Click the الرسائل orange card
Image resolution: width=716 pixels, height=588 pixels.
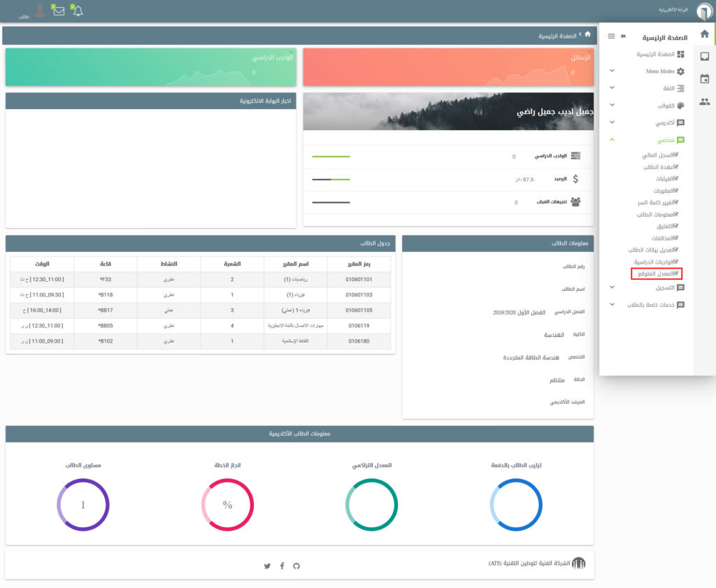tap(448, 67)
